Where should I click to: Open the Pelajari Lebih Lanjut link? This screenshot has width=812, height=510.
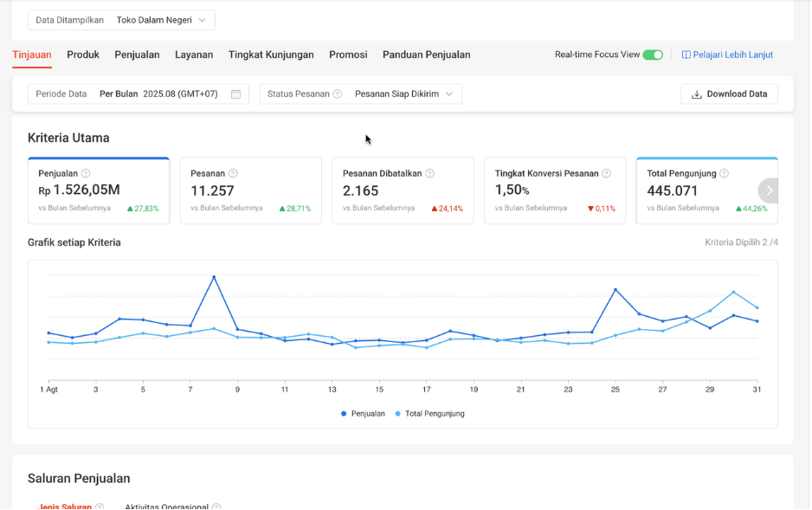(x=727, y=55)
